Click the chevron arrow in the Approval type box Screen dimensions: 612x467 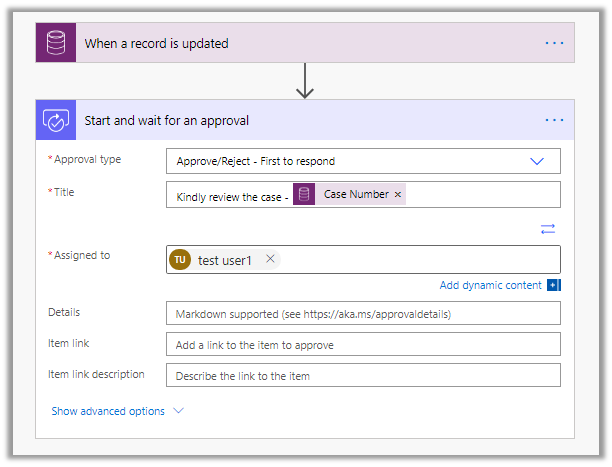pos(537,161)
